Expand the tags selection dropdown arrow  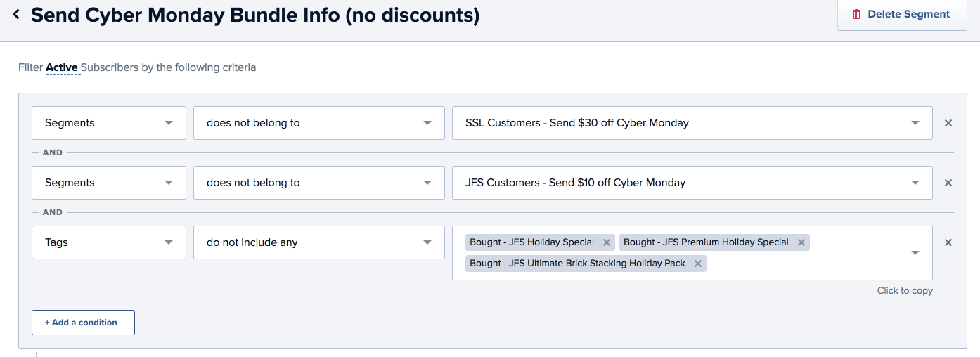(x=915, y=253)
